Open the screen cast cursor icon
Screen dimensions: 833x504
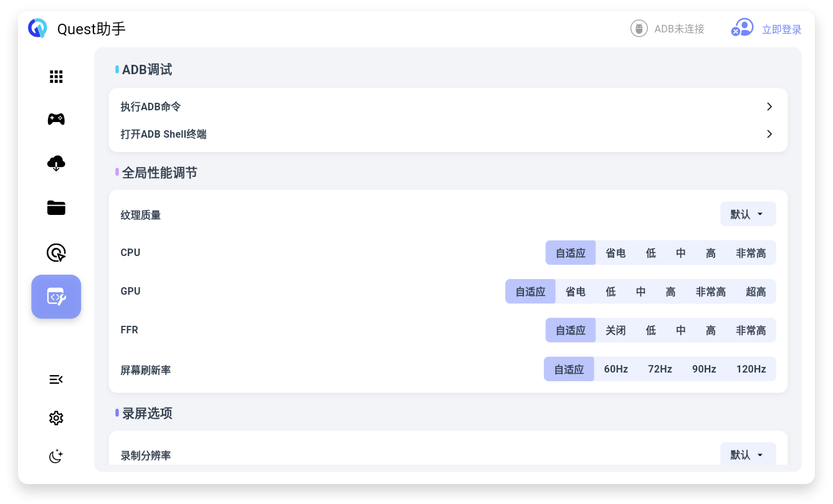[x=56, y=252]
